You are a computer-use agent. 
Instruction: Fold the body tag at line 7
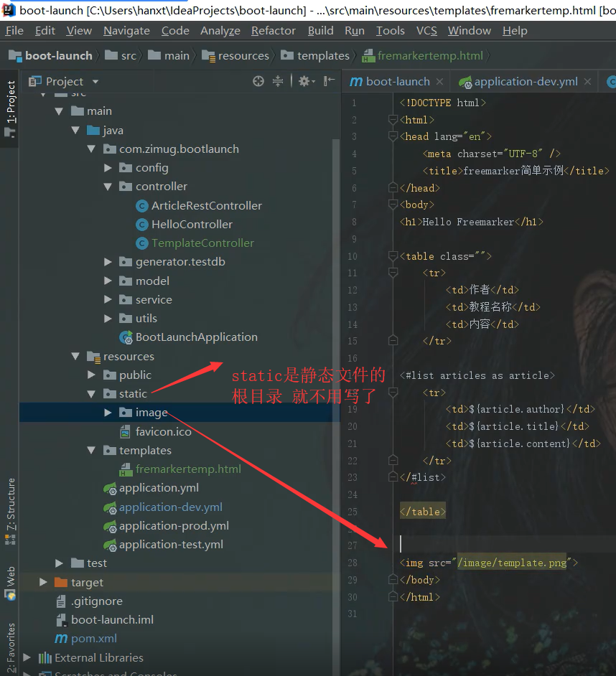[x=393, y=205]
